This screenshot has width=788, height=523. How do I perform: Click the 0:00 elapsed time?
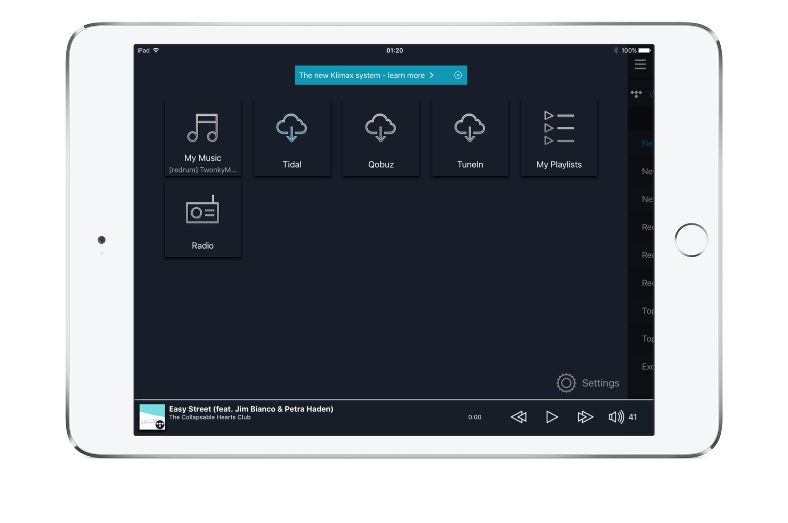[474, 417]
